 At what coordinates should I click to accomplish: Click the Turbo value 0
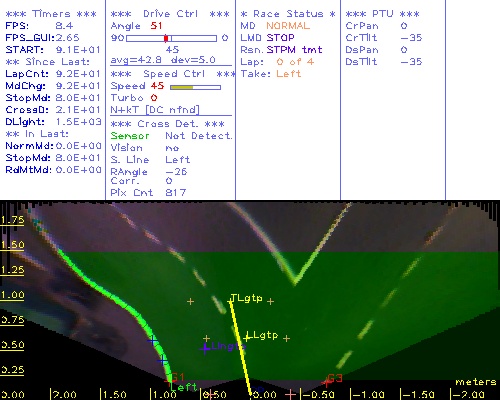pos(154,98)
